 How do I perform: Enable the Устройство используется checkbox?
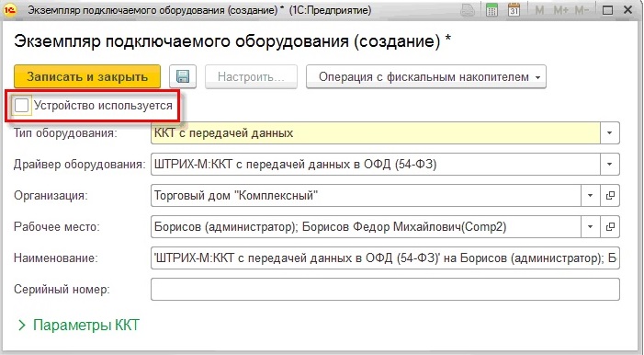coord(22,106)
